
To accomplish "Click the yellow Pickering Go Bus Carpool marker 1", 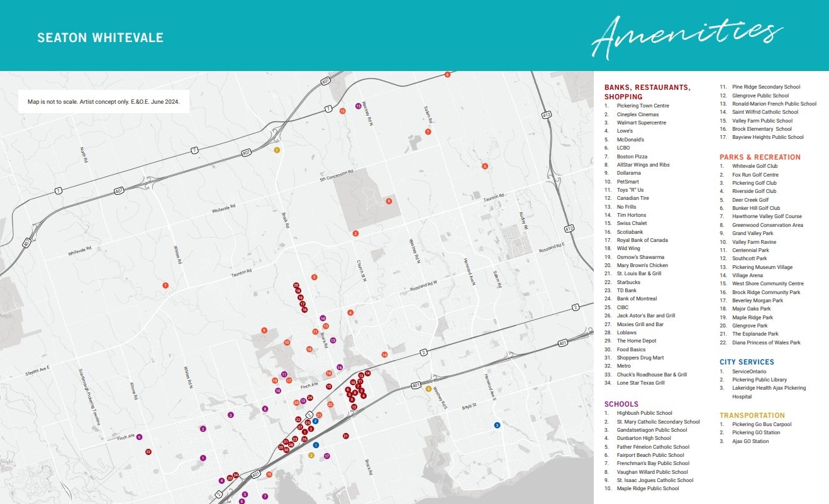I will point(276,150).
